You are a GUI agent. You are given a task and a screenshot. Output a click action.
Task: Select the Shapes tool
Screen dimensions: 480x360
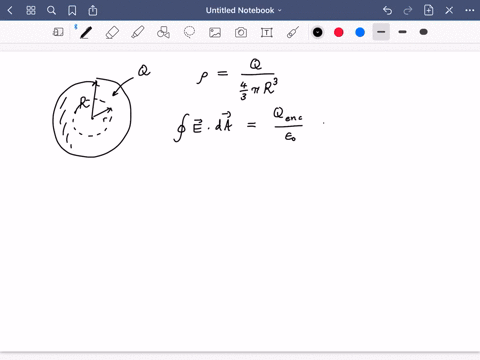[163, 32]
